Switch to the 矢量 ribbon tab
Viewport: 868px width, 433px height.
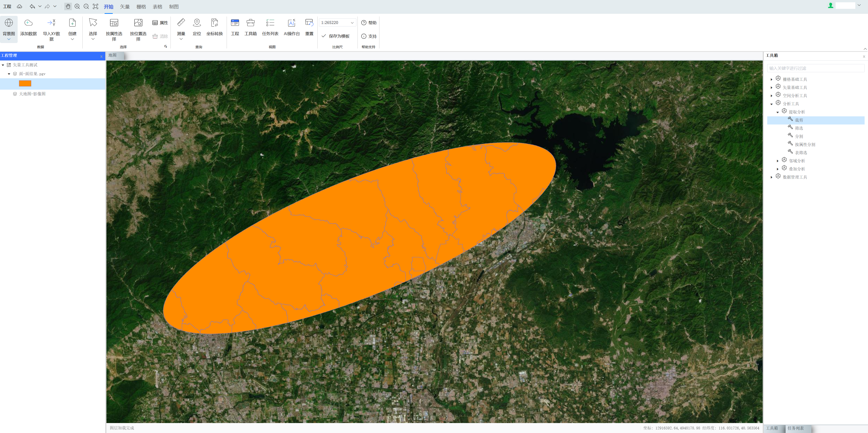tap(125, 7)
